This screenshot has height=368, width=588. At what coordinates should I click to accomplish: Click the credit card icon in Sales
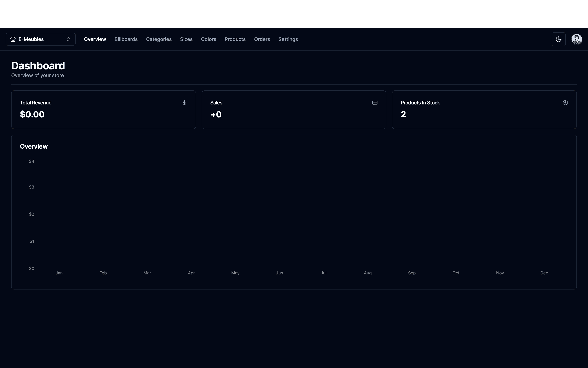click(375, 103)
